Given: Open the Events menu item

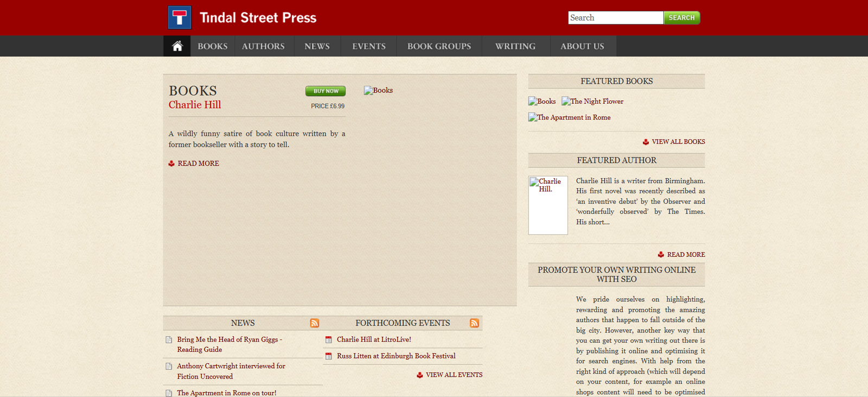Looking at the screenshot, I should click(369, 46).
